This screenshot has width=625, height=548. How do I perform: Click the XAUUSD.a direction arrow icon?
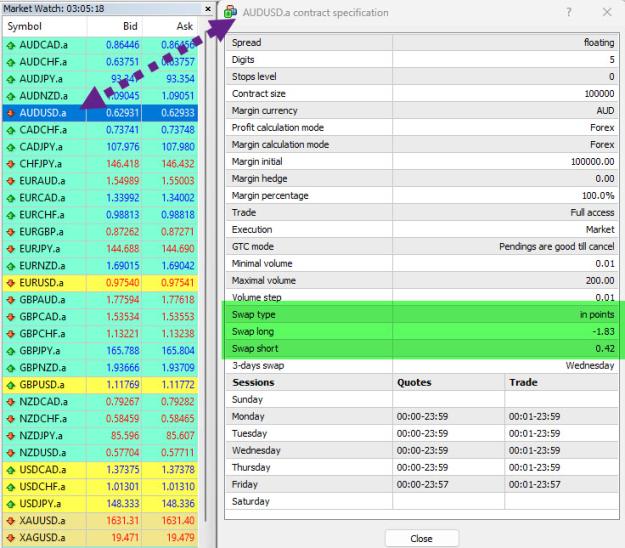(x=11, y=521)
